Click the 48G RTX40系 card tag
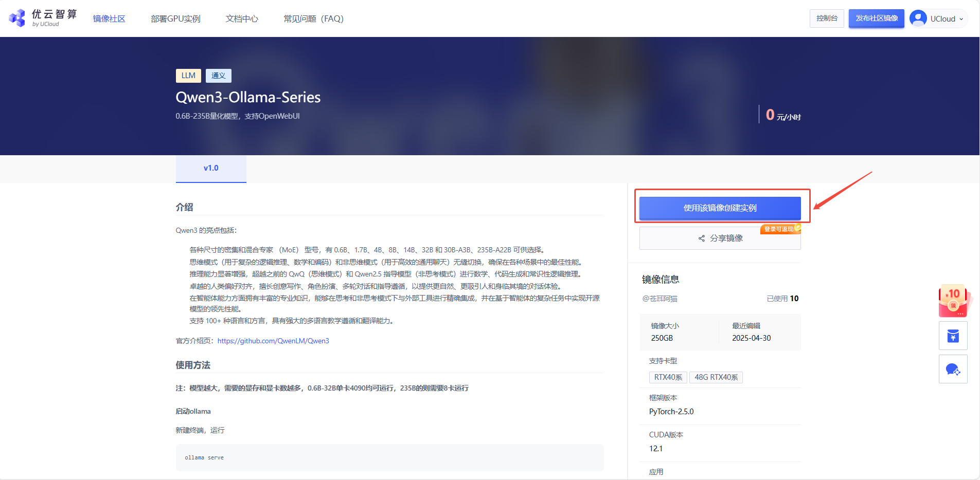 (716, 377)
